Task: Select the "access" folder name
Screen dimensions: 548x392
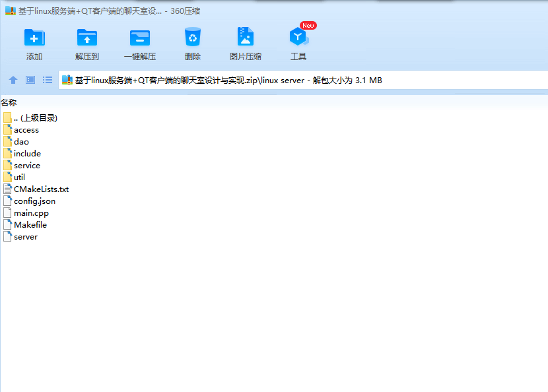Action: (26, 130)
